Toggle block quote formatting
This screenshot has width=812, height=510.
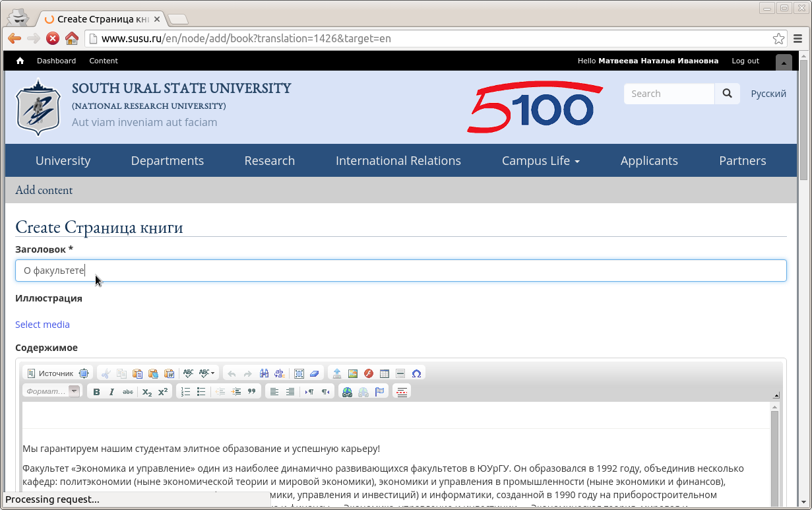[x=251, y=392]
